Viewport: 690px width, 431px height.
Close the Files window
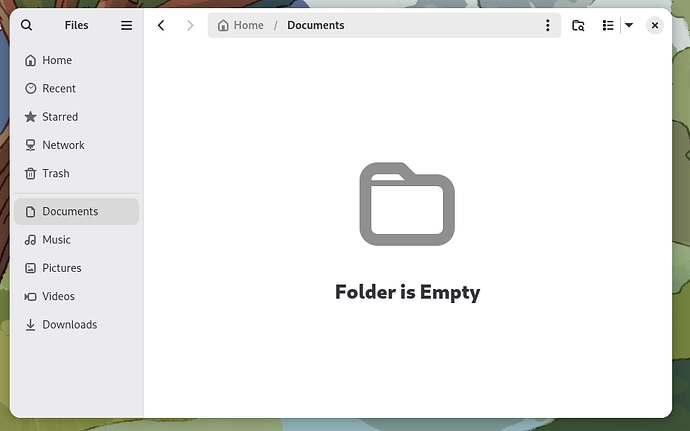(x=655, y=25)
